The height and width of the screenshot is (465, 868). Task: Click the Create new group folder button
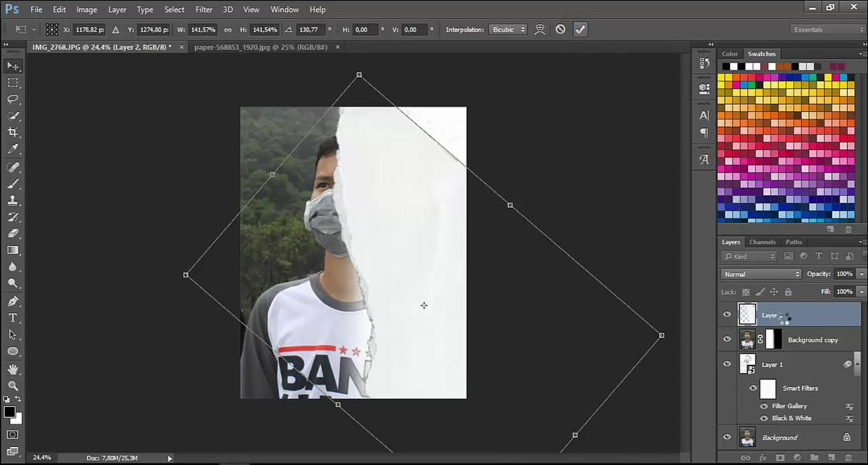click(x=814, y=458)
